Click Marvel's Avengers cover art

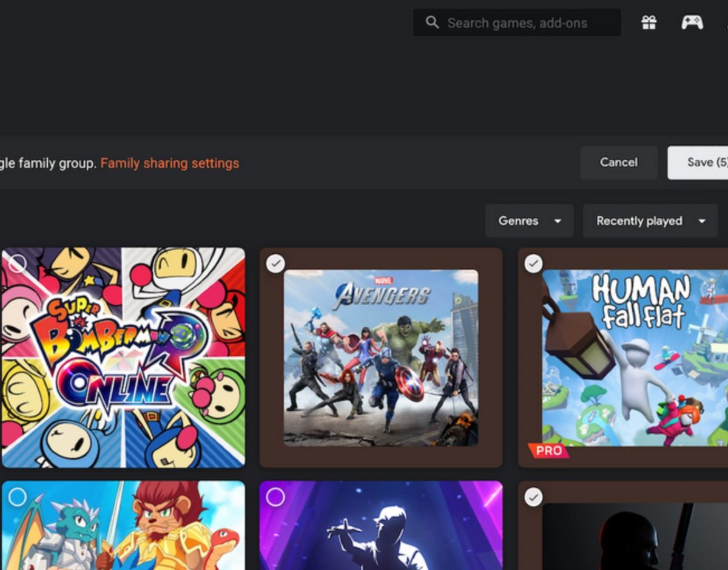coord(381,358)
